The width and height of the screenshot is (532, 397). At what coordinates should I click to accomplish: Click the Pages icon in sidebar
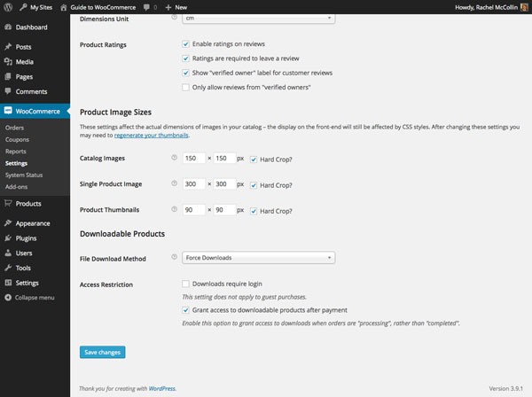coord(8,76)
